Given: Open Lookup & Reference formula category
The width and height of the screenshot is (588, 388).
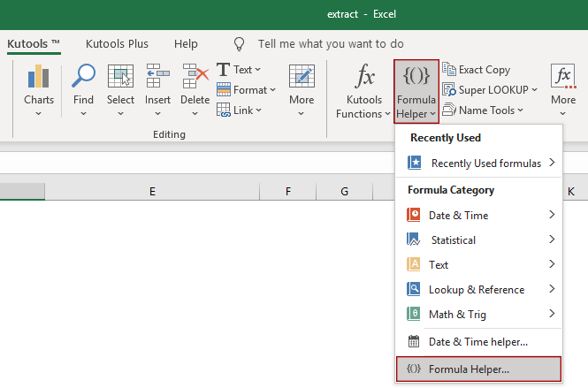Looking at the screenshot, I should coord(477,289).
